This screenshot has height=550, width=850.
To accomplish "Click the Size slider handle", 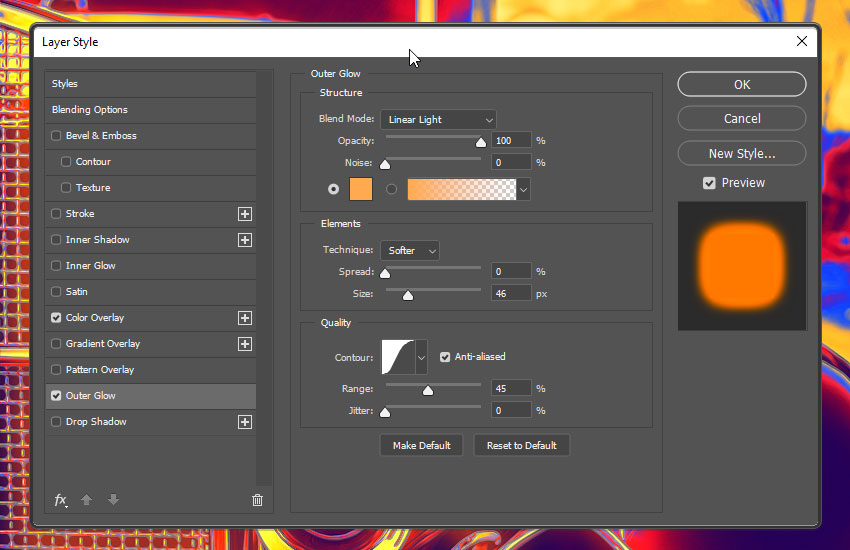I will (408, 295).
